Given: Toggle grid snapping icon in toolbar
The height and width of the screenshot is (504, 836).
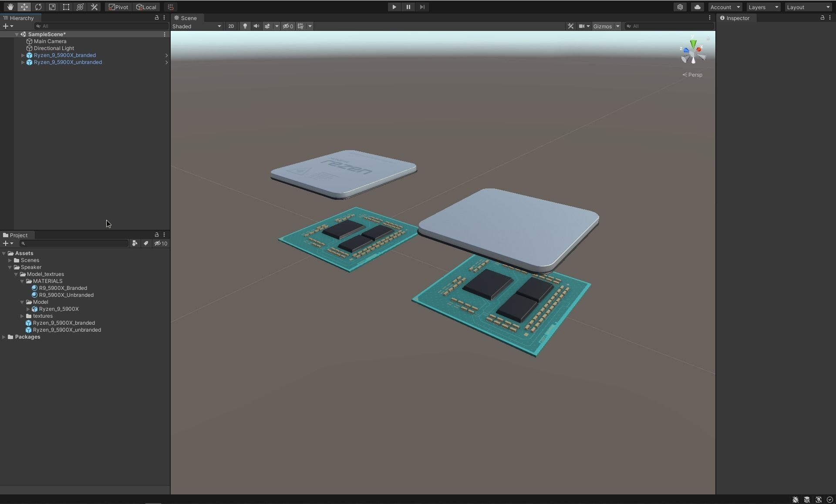Looking at the screenshot, I should pyautogui.click(x=171, y=7).
